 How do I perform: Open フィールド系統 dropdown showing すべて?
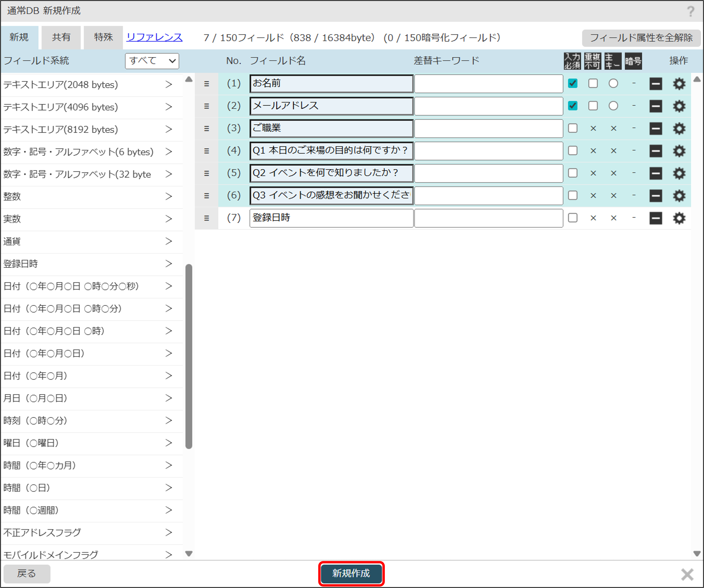click(152, 61)
